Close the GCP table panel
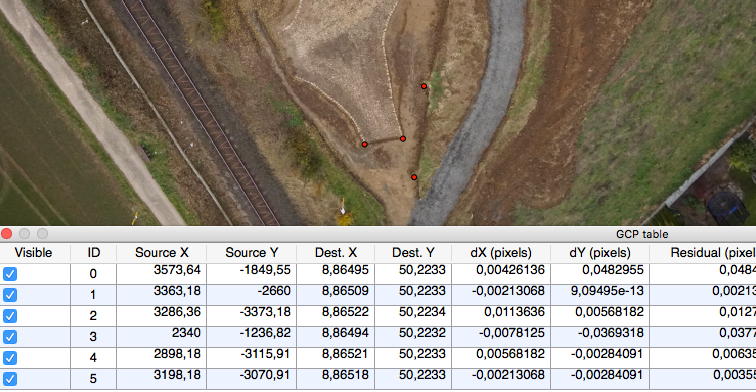 (7, 234)
